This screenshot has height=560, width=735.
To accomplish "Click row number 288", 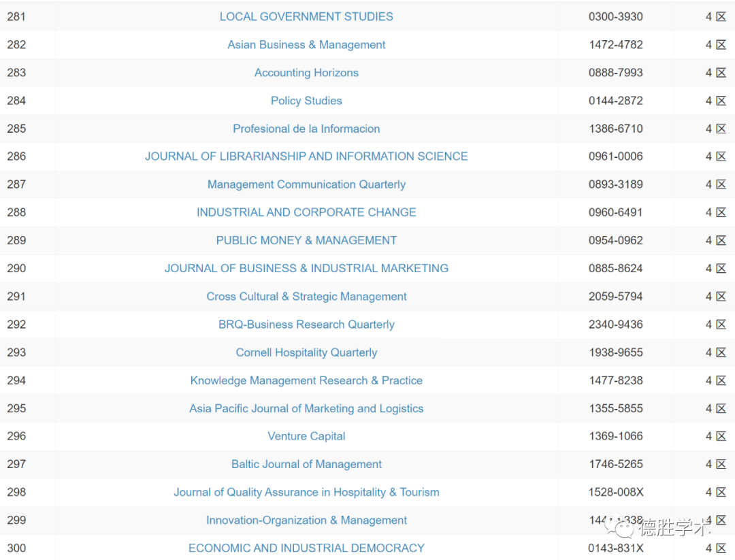I will 16,212.
